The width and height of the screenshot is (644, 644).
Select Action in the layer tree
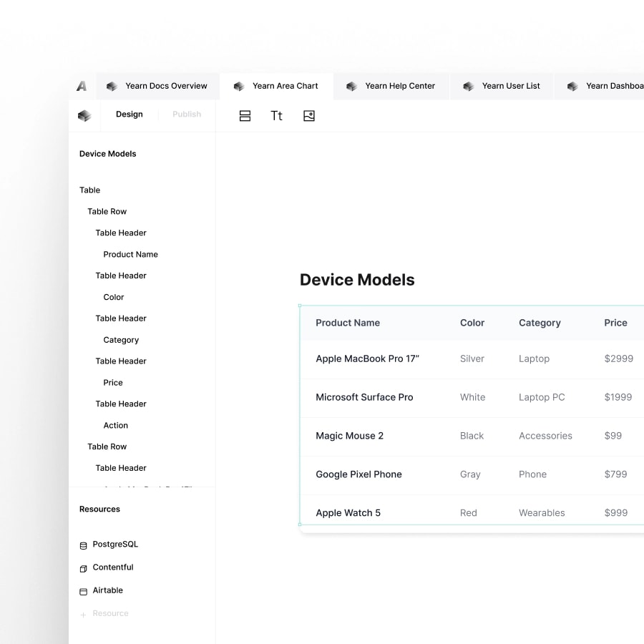click(115, 425)
